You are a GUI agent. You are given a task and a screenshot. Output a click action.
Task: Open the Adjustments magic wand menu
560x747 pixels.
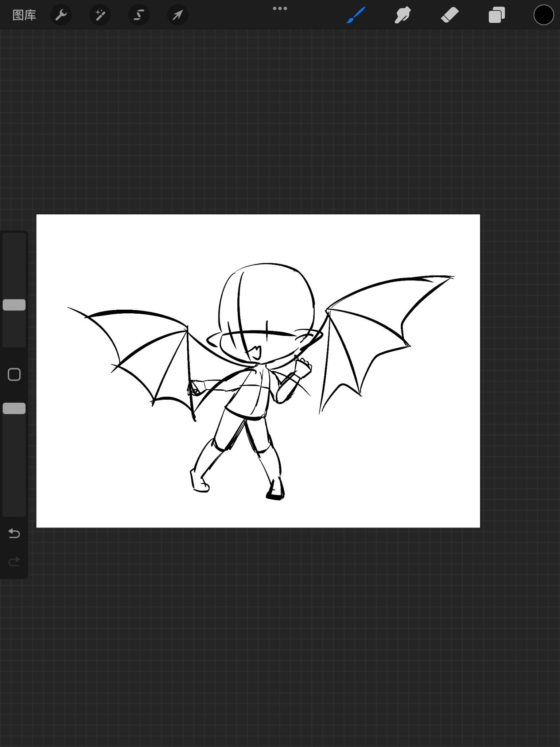(100, 15)
